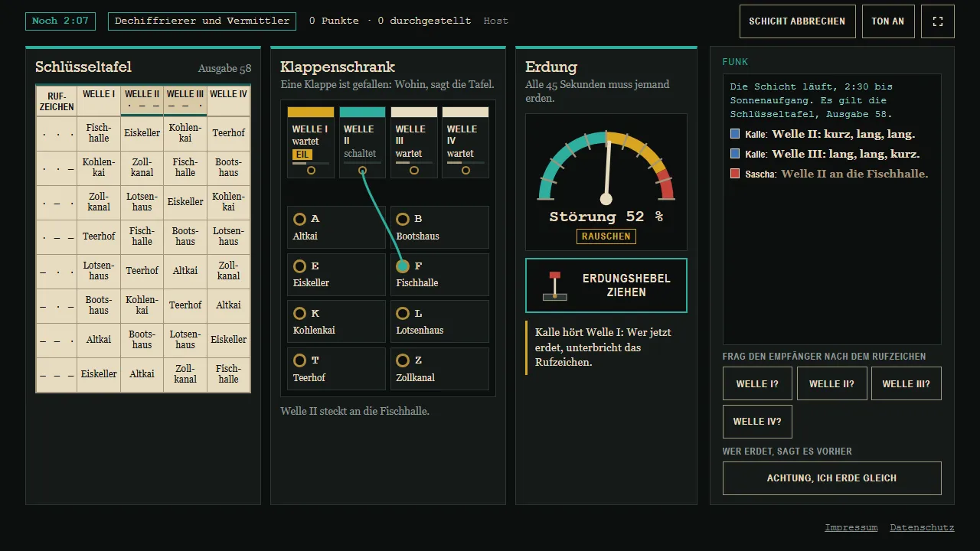Click the EIL badge on Welle I
The height and width of the screenshot is (551, 980).
(x=302, y=155)
